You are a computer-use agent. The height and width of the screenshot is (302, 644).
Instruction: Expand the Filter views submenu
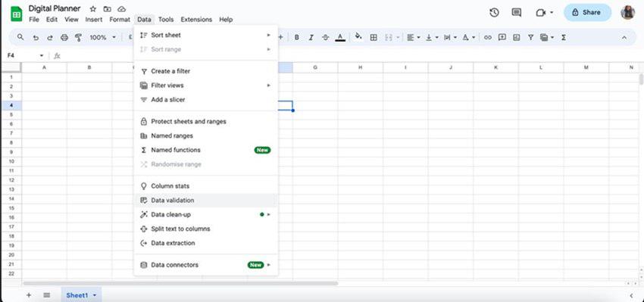tap(206, 86)
